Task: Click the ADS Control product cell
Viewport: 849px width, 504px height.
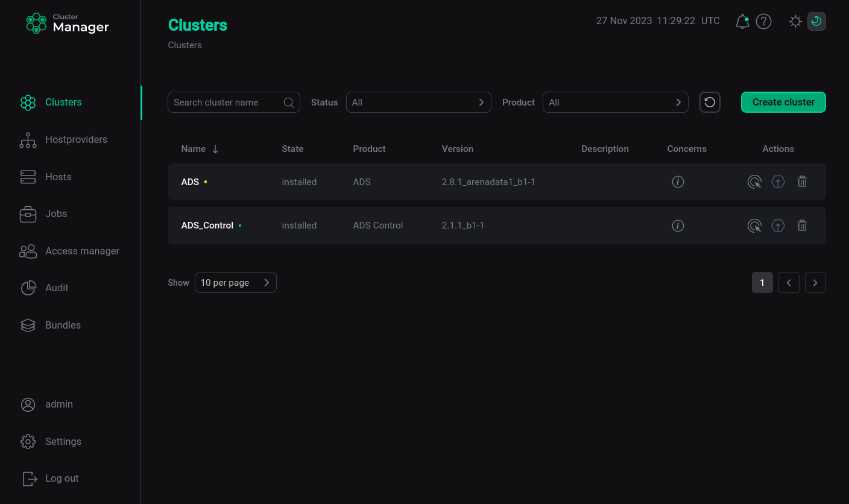Action: 378,225
